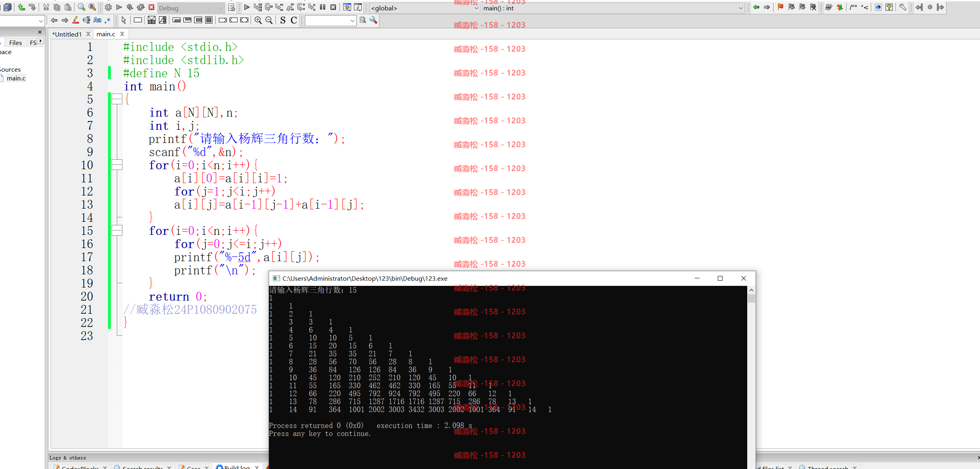Click the C comment toolbar button
Image resolution: width=980 pixels, height=469 pixels.
pyautogui.click(x=294, y=20)
